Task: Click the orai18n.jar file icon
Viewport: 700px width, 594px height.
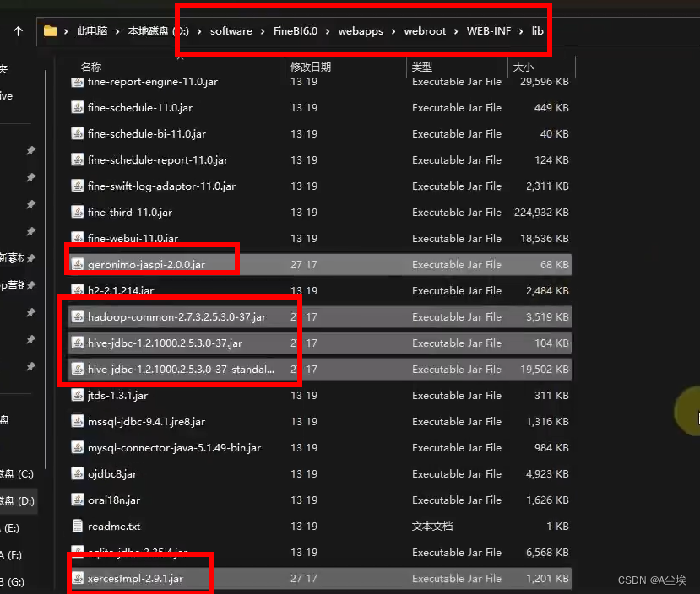Action: tap(78, 499)
